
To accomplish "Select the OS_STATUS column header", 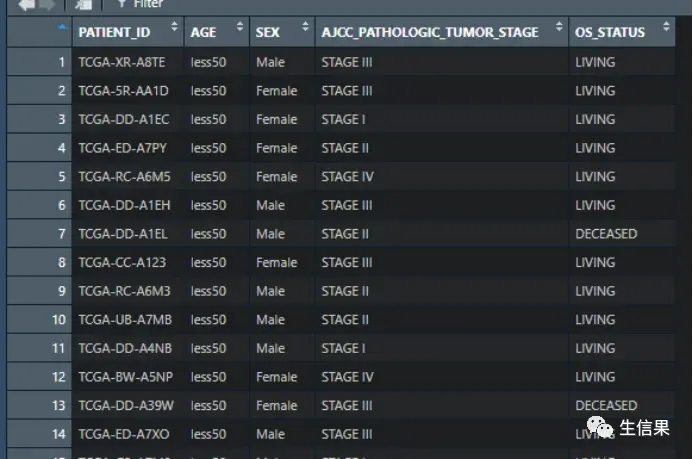I will point(610,32).
